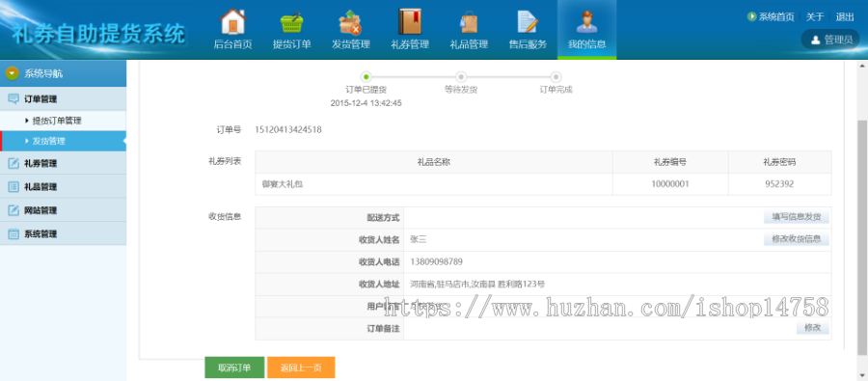Expand 网站管理 sidebar section
The height and width of the screenshot is (381, 868).
point(63,210)
